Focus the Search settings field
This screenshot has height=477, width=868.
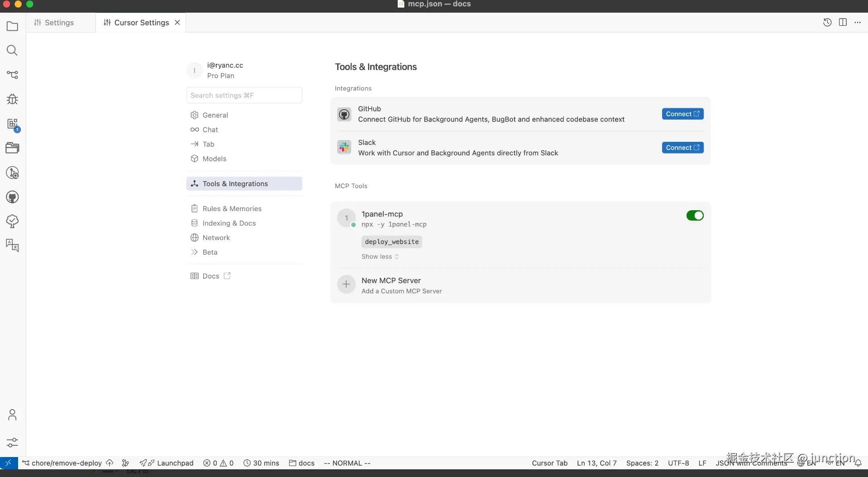point(244,95)
